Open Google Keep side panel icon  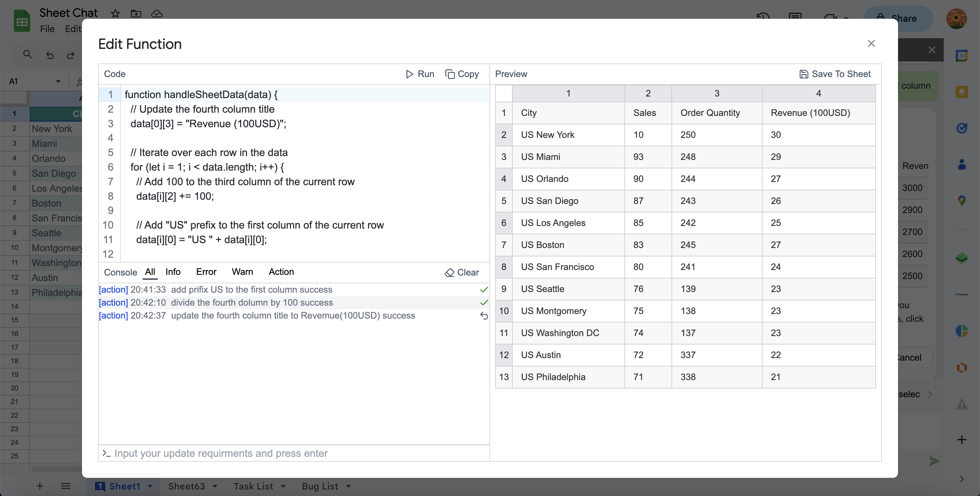(x=961, y=92)
